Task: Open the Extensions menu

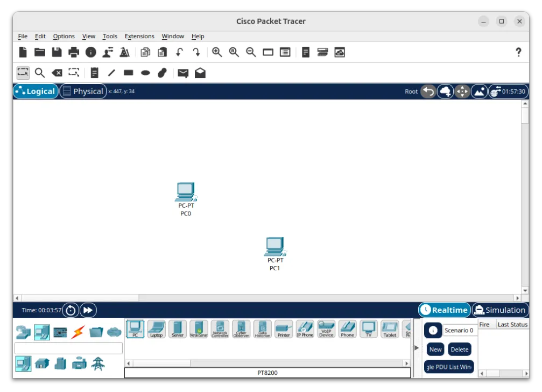Action: click(x=139, y=36)
